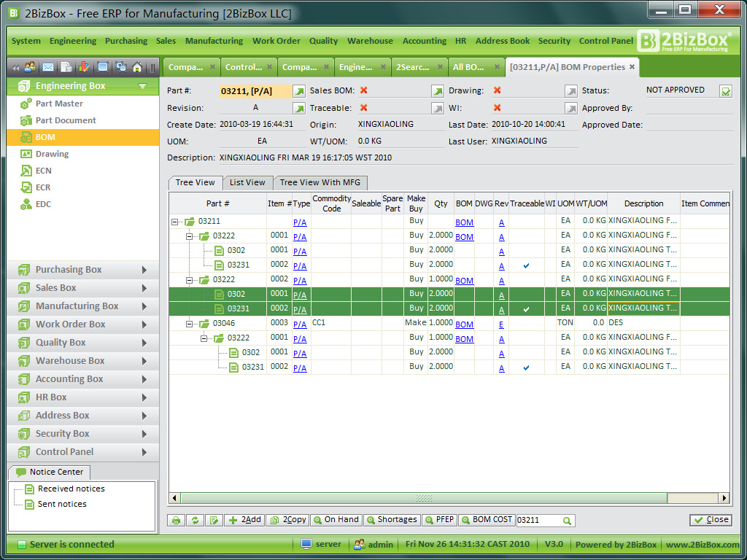
Task: Go to the home page icon
Action: pos(137,67)
